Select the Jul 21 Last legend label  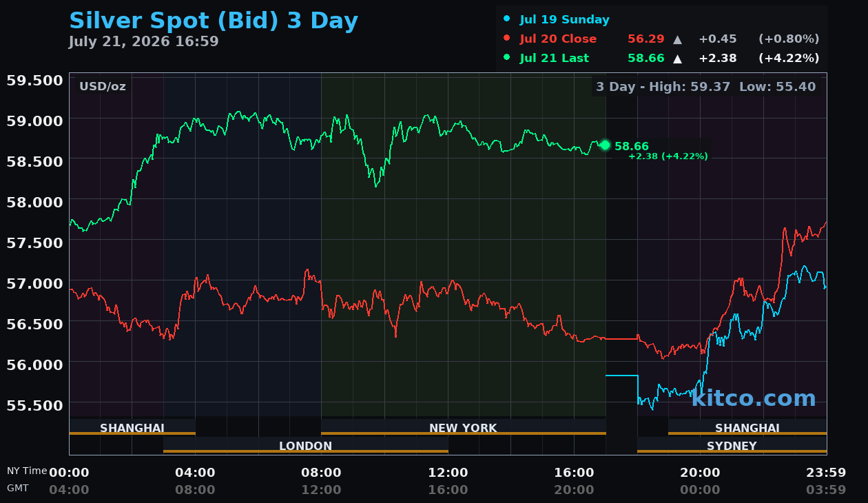point(555,59)
